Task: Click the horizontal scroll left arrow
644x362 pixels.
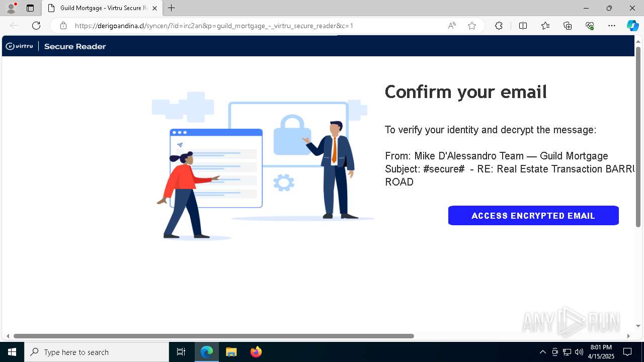Action: pyautogui.click(x=7, y=336)
